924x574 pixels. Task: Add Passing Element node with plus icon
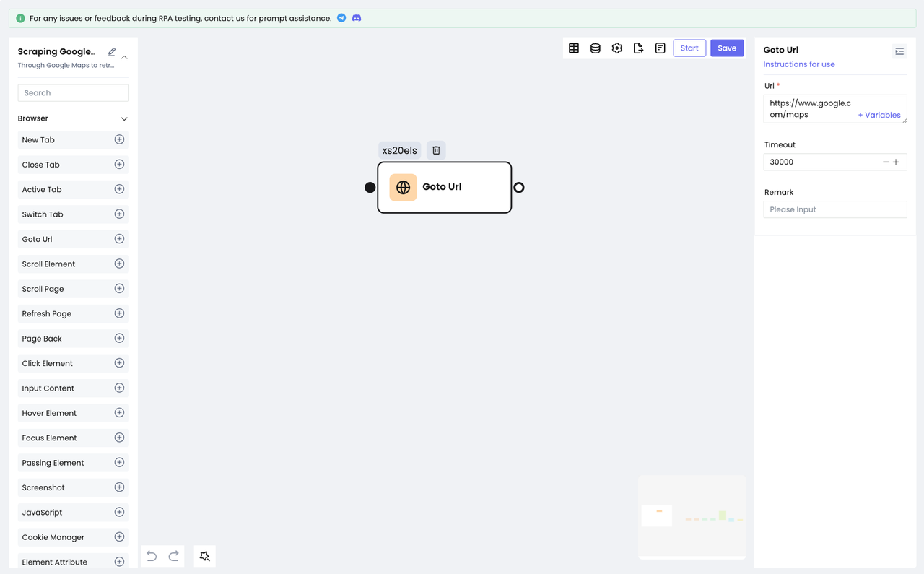coord(119,462)
